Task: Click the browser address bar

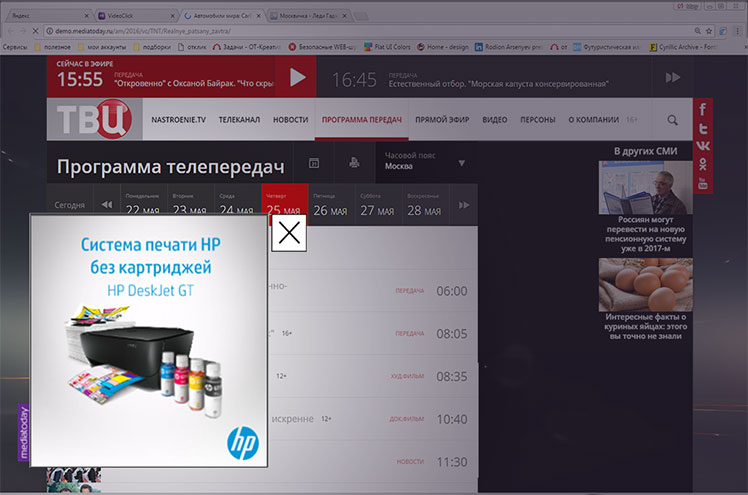Action: click(367, 31)
